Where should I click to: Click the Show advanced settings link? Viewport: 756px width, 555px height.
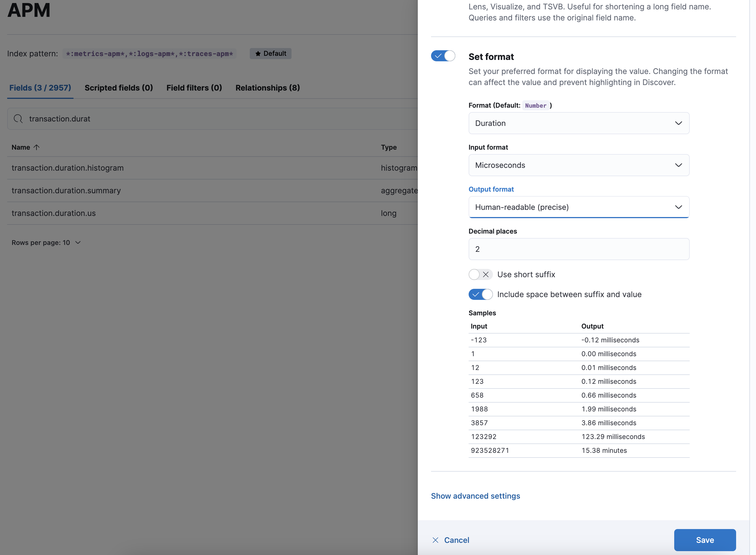click(x=475, y=496)
